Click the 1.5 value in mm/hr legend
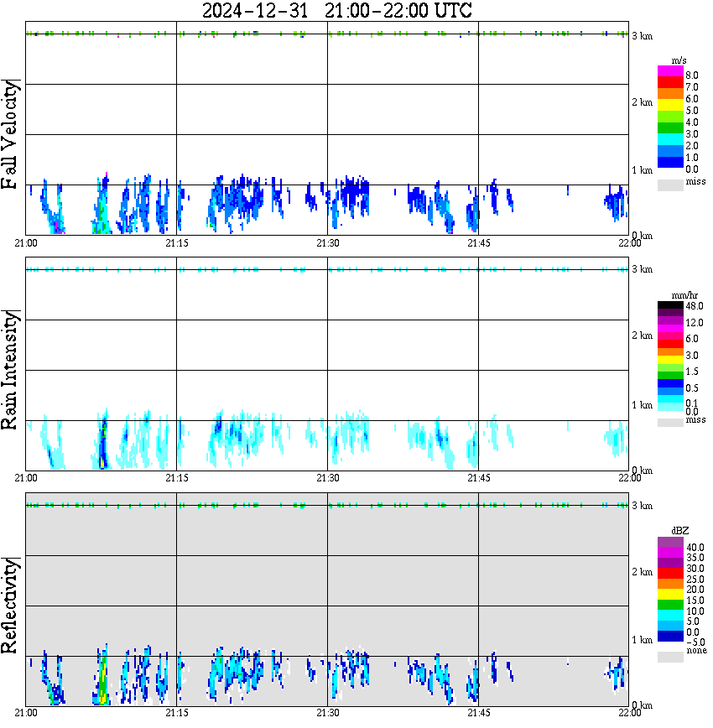713x728 pixels. click(x=692, y=372)
